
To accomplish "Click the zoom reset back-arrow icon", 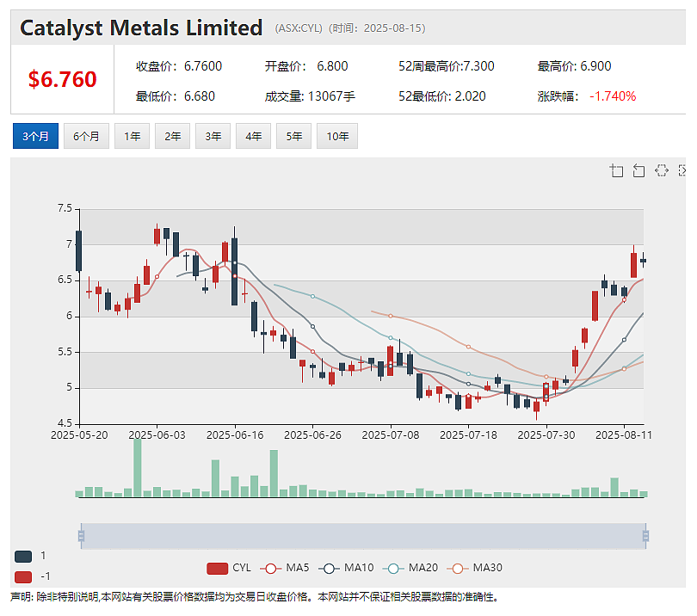I will [x=638, y=170].
